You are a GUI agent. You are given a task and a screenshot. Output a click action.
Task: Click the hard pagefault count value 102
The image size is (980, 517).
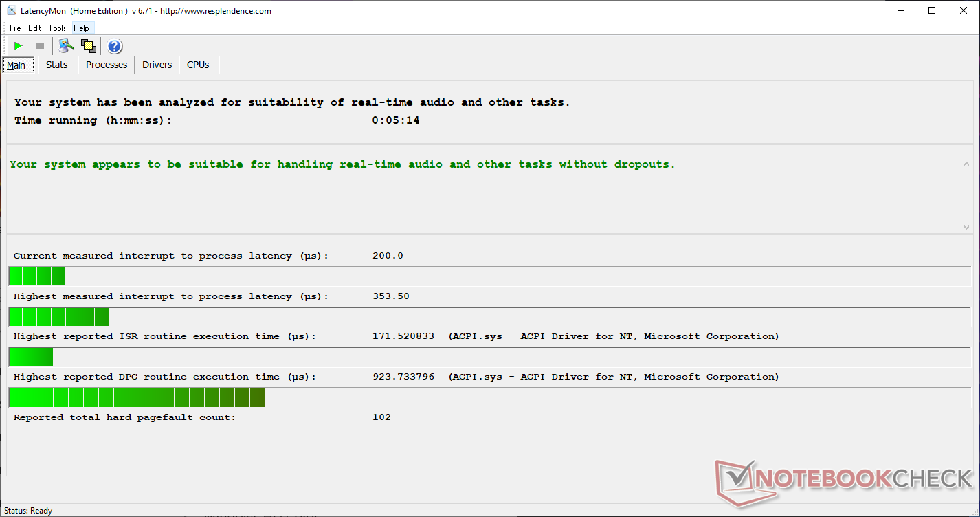[x=381, y=417]
